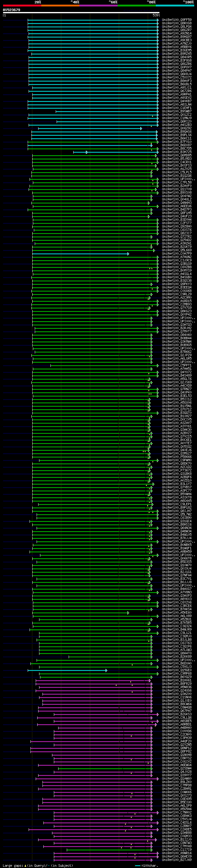Select the UniRef100_B2GKS3 label
Image resolution: width=197 pixels, height=868 pixels.
click(x=177, y=714)
